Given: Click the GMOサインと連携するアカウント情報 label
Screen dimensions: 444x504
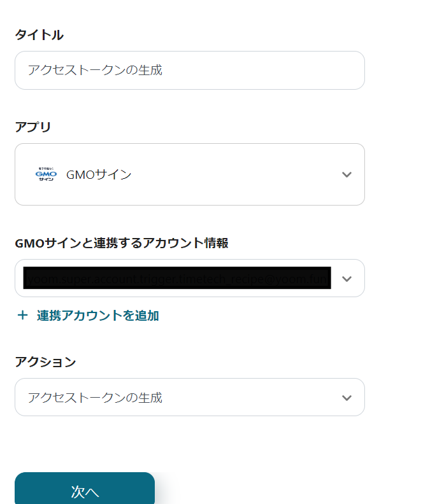Looking at the screenshot, I should click(x=121, y=242).
